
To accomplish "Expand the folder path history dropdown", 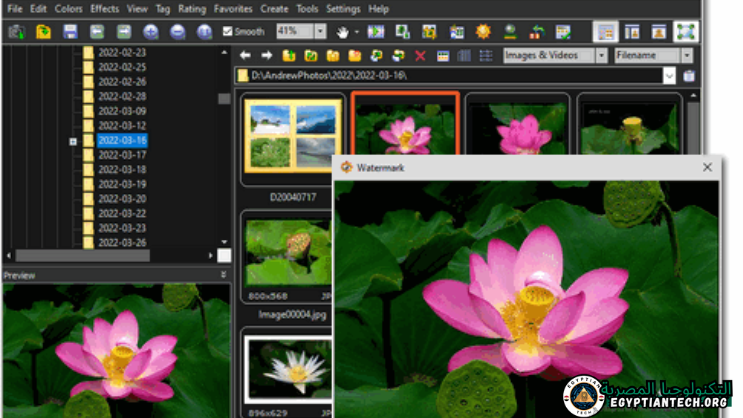I will 669,76.
